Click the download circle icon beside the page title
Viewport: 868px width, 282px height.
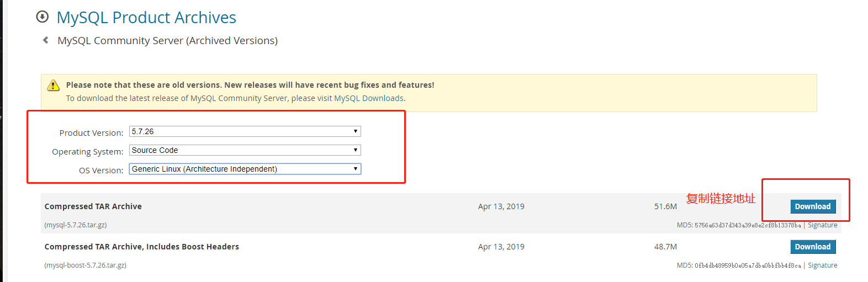pyautogui.click(x=42, y=17)
